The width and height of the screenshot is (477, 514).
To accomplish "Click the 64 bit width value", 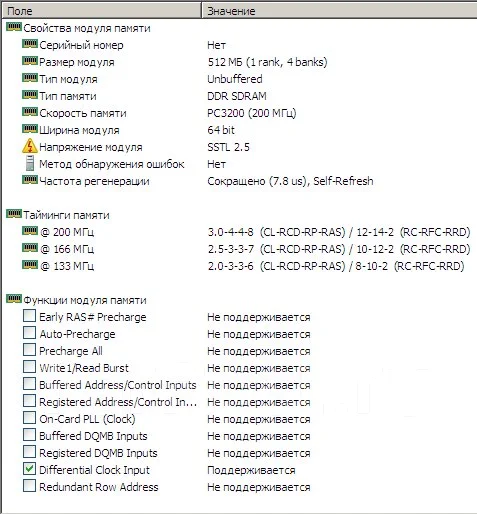I will click(221, 130).
